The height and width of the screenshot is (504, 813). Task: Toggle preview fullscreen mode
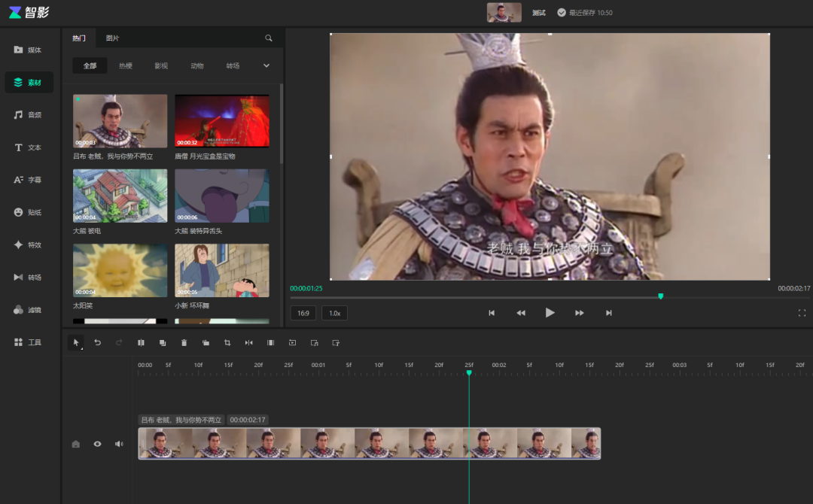[x=802, y=313]
